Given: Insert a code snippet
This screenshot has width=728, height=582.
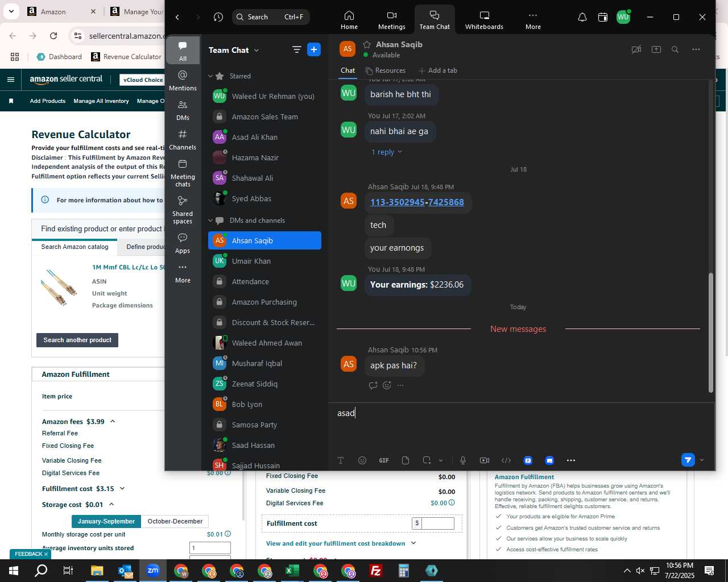Looking at the screenshot, I should 506,460.
